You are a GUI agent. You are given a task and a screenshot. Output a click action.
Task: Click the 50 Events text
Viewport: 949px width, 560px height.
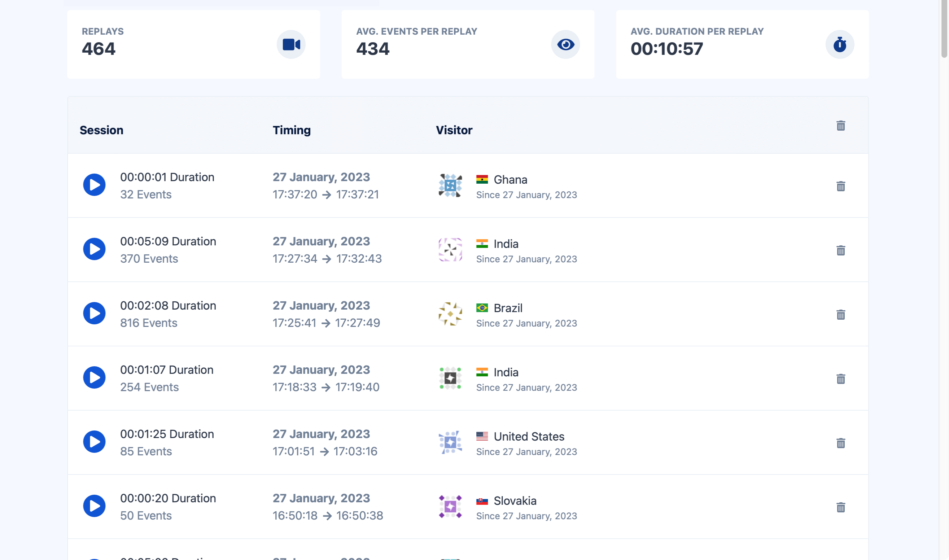point(146,515)
